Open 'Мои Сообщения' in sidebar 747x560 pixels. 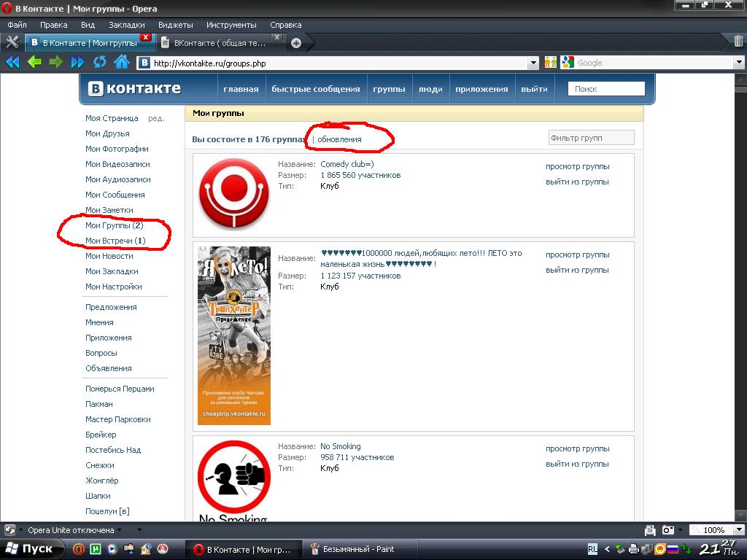(x=115, y=194)
